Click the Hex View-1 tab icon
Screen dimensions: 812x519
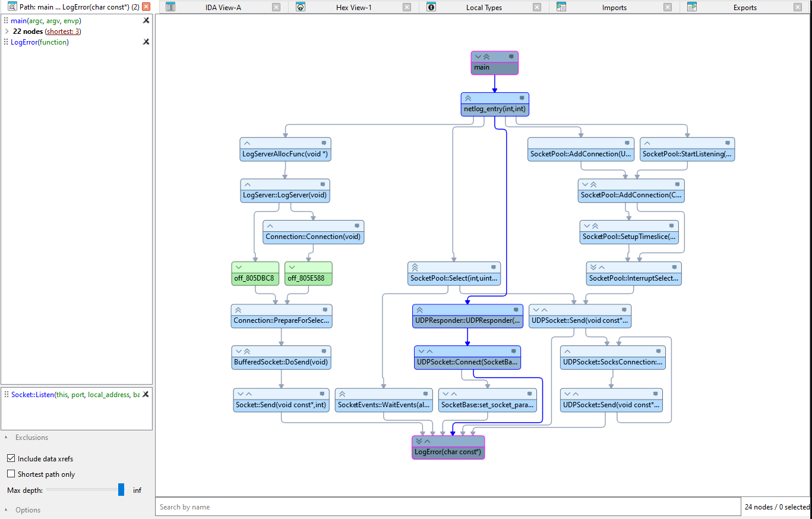[301, 7]
